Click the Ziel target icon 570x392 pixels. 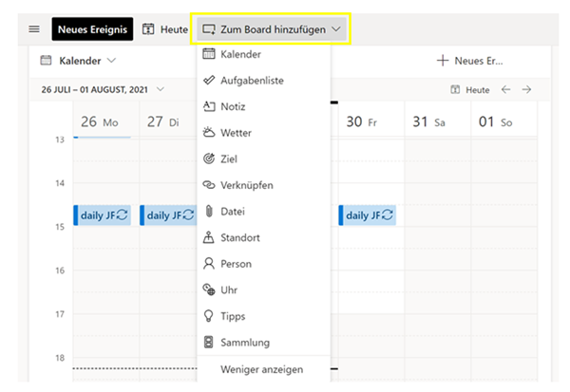click(210, 159)
